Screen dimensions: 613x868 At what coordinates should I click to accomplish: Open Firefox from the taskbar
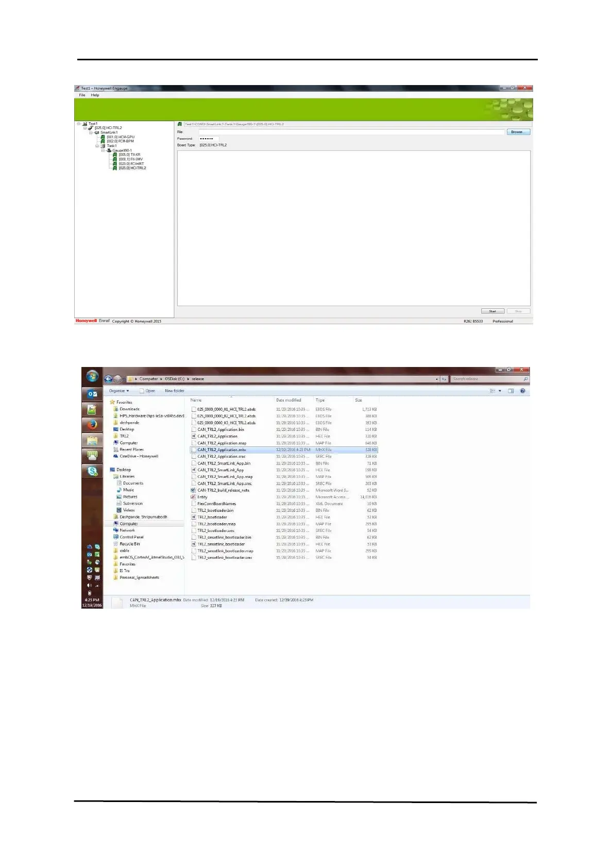click(x=92, y=425)
